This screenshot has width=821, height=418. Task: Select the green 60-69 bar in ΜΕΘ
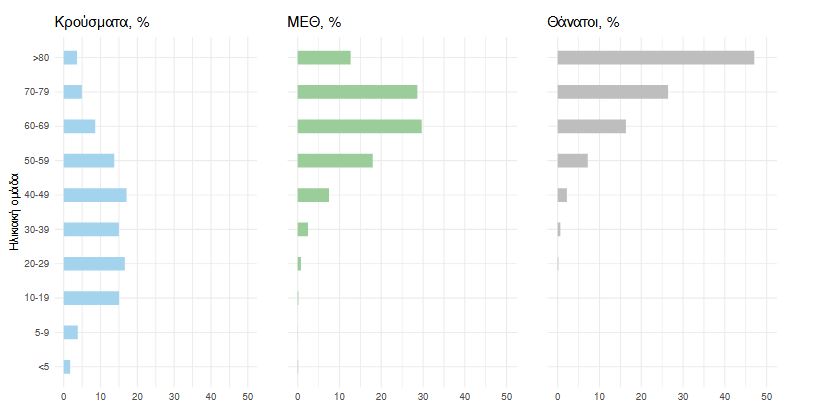coord(359,126)
